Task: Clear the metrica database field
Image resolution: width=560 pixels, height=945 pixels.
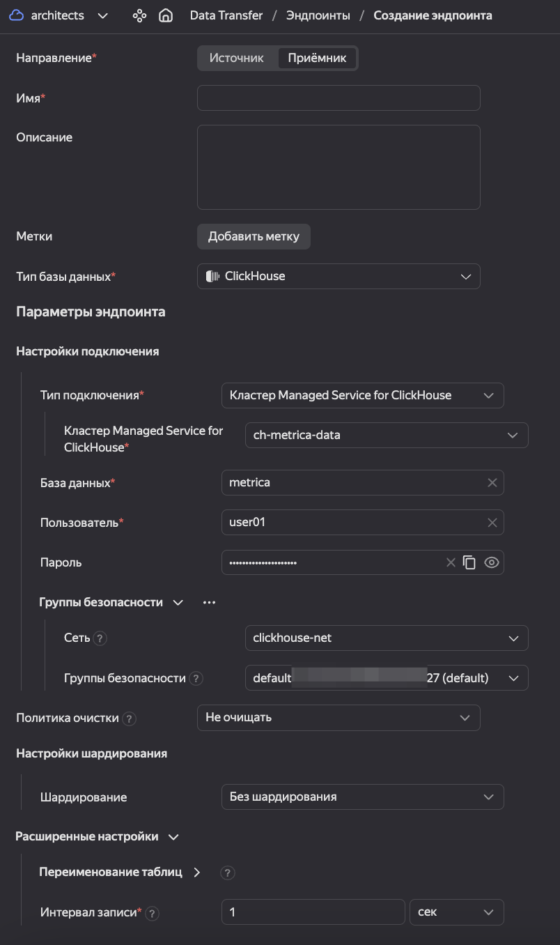Action: coord(492,482)
